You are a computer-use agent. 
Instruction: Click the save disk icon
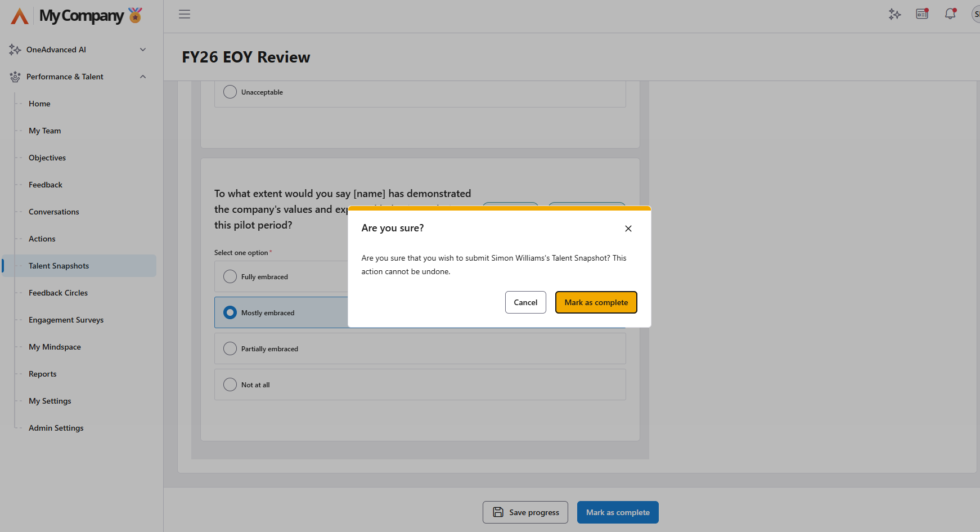[x=498, y=512]
